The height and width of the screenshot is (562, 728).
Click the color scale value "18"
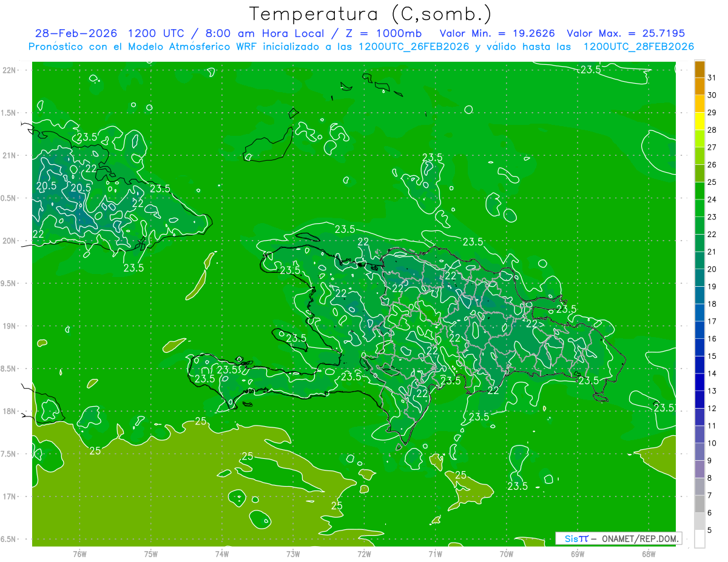tap(712, 304)
